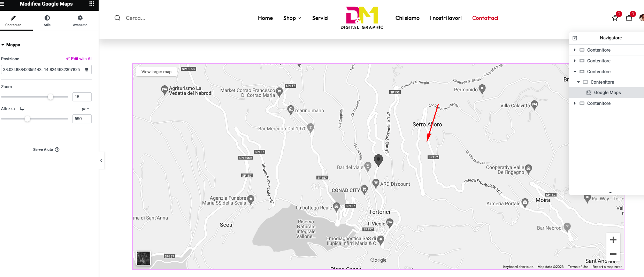Switch to the Avanzato tab
This screenshot has height=277, width=644.
point(80,21)
